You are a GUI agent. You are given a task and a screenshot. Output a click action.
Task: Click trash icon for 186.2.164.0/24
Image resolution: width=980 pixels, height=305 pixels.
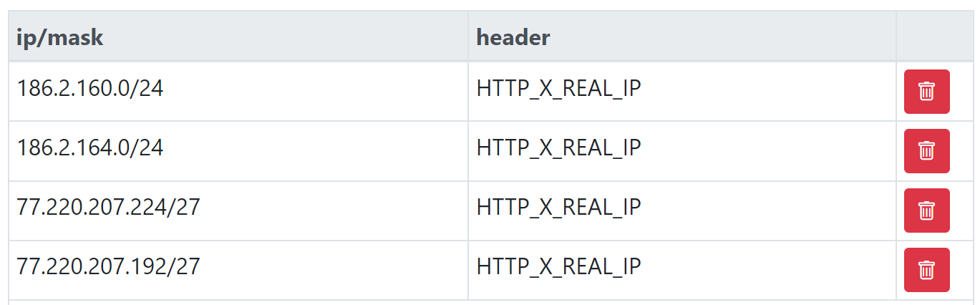[x=926, y=151]
